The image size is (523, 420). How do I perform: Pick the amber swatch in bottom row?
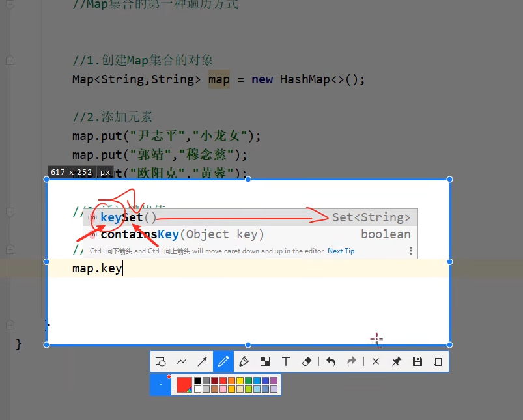pos(231,389)
